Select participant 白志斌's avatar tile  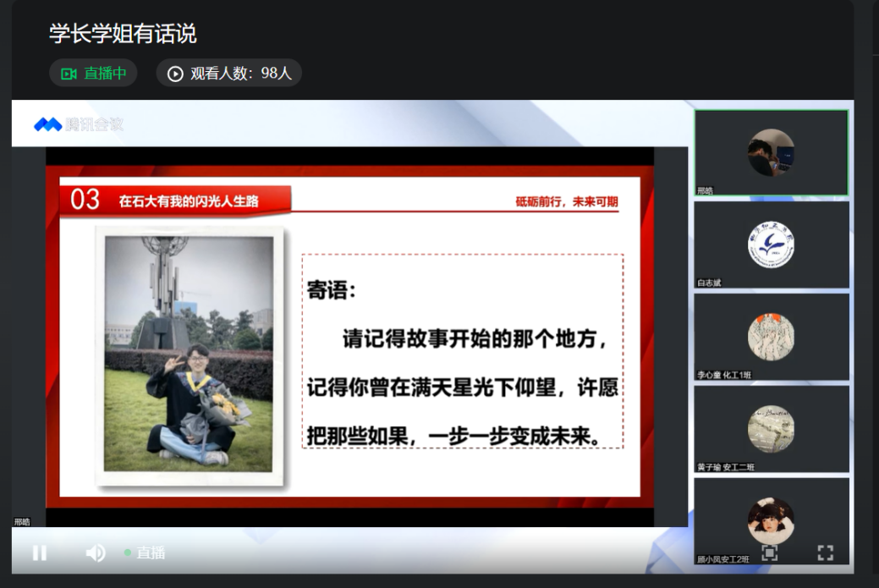(771, 245)
